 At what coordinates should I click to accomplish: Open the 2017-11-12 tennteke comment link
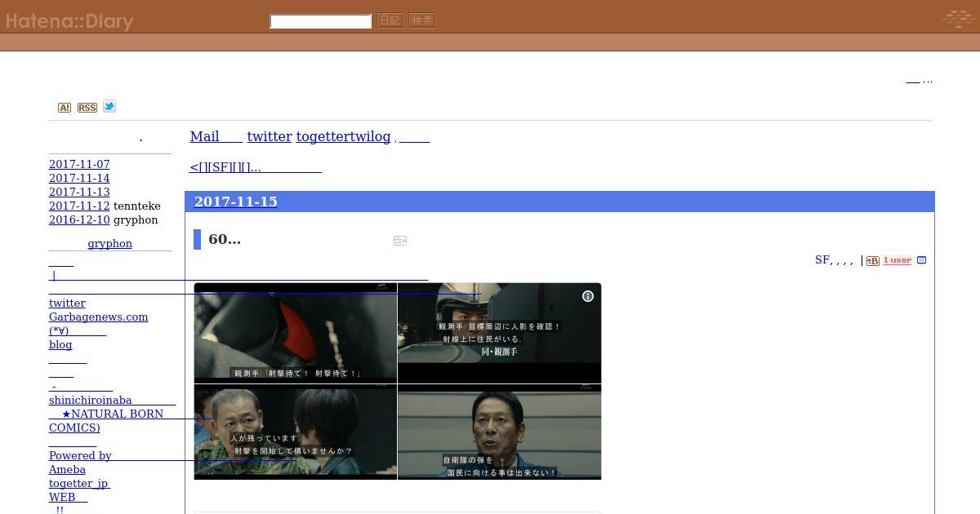click(x=79, y=206)
